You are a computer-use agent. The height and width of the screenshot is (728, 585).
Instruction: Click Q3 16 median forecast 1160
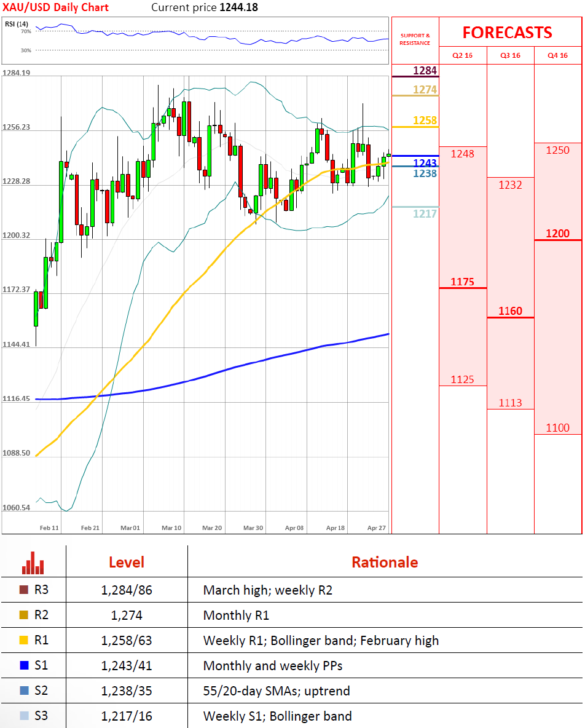(510, 311)
